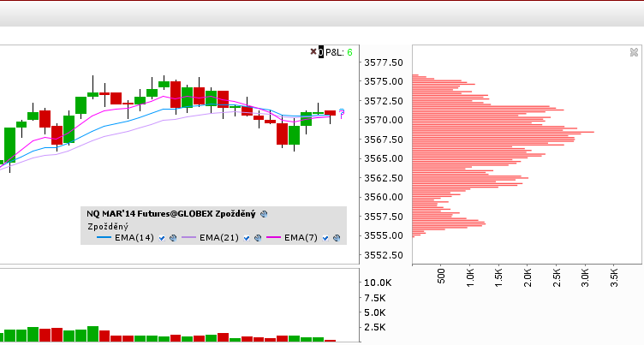Screen dimensions: 644x345
Task: Toggle the EMA(21) visibility checkbox
Action: point(247,238)
